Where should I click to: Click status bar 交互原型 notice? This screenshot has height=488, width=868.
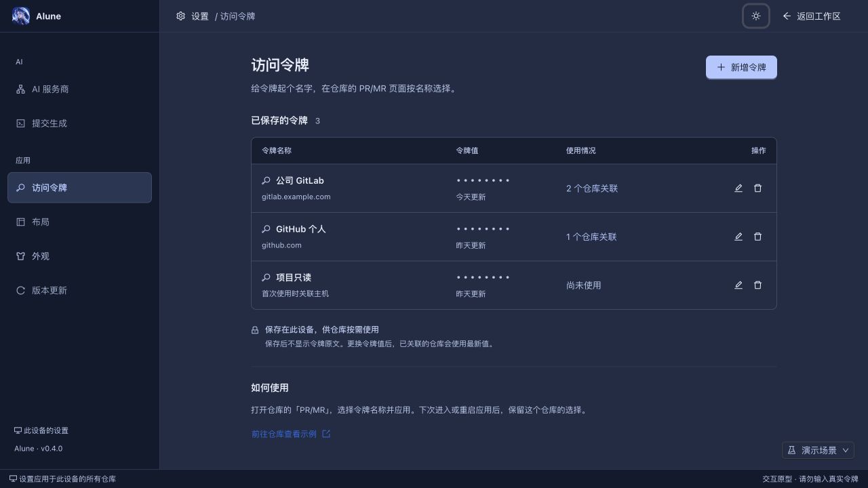click(x=810, y=479)
